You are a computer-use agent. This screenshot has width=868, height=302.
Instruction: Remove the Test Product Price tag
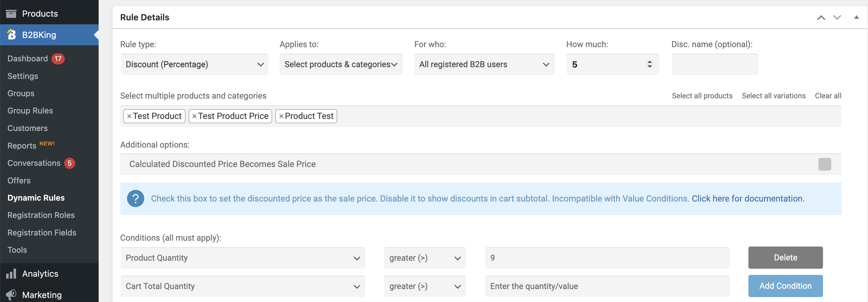(194, 116)
